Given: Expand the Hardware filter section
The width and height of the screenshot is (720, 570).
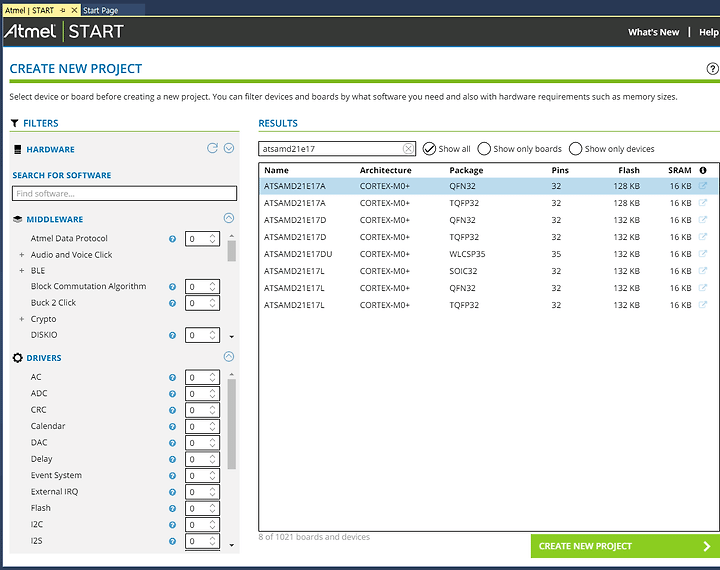Looking at the screenshot, I should pos(229,148).
